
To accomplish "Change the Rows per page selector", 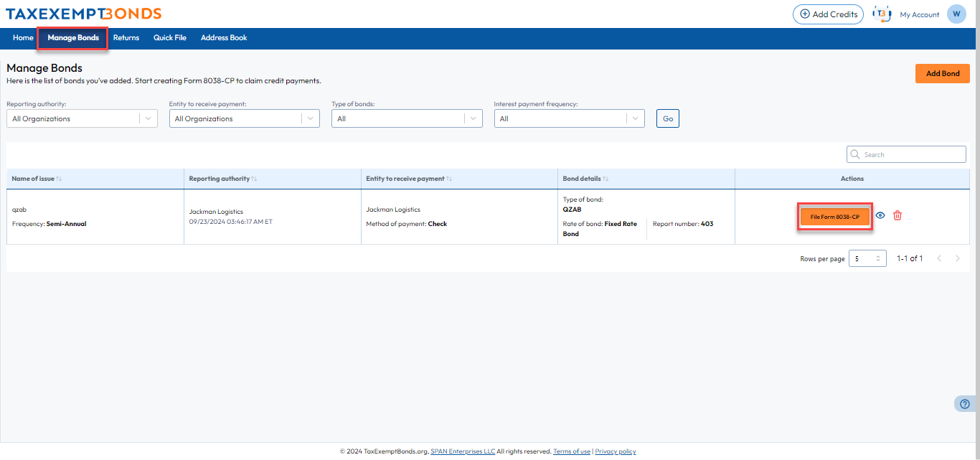I will [x=867, y=258].
